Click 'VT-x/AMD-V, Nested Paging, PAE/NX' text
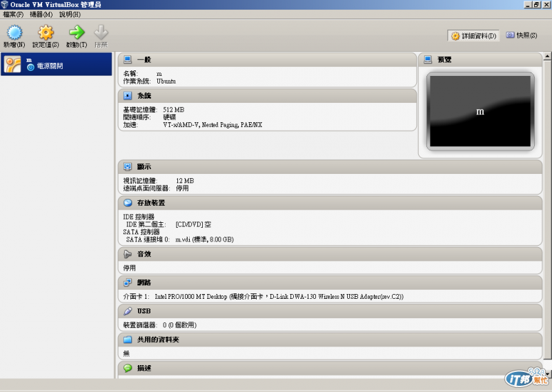Image resolution: width=552 pixels, height=392 pixels. click(x=213, y=125)
